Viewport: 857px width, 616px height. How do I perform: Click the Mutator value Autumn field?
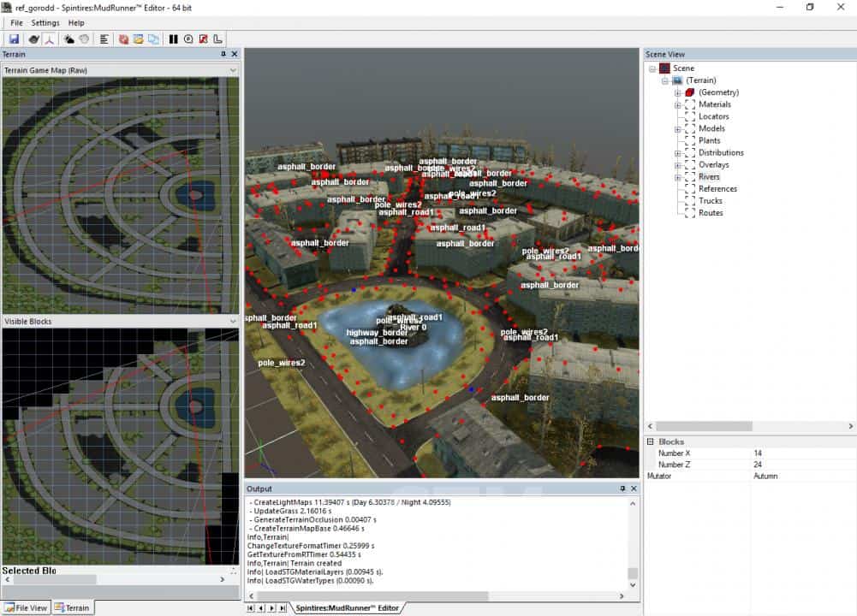[x=803, y=476]
